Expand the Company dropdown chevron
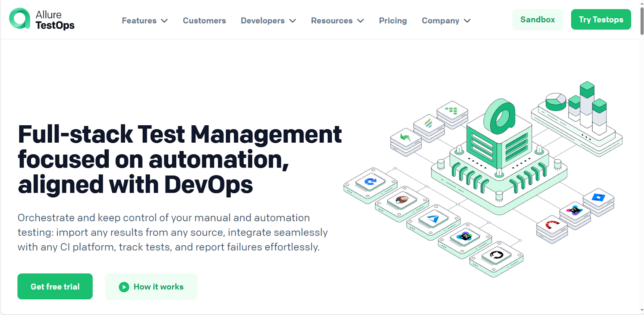 point(467,21)
